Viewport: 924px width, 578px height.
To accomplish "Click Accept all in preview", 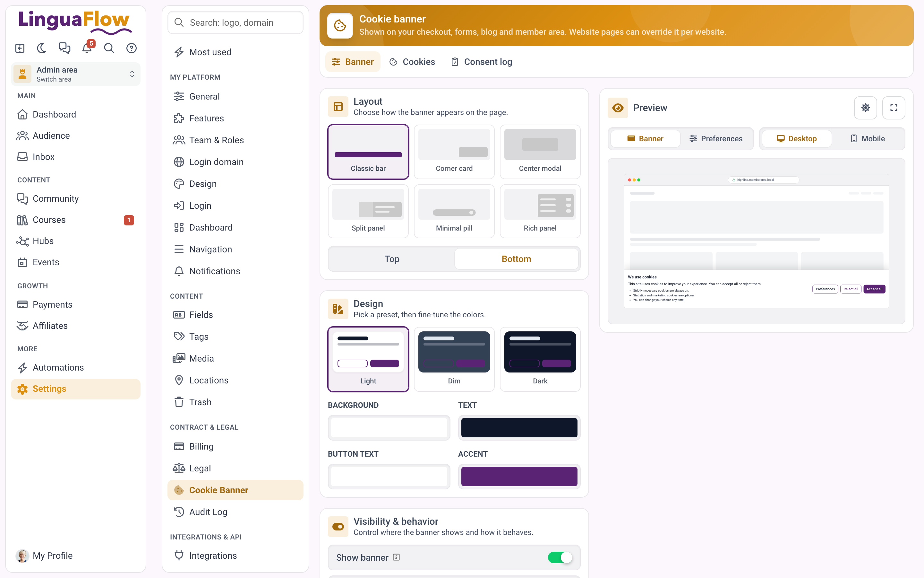I will (874, 289).
